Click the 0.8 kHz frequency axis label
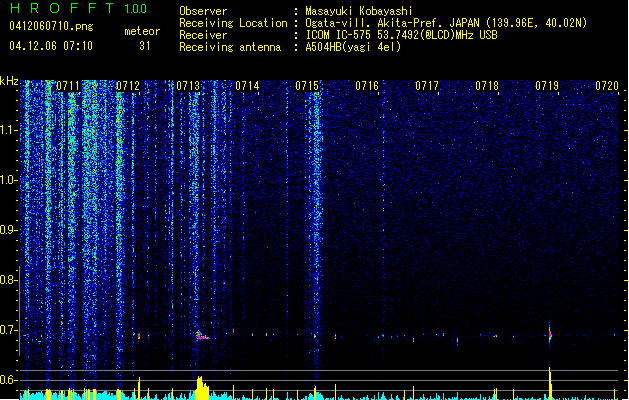Image resolution: width=629 pixels, height=400 pixels. [8, 280]
